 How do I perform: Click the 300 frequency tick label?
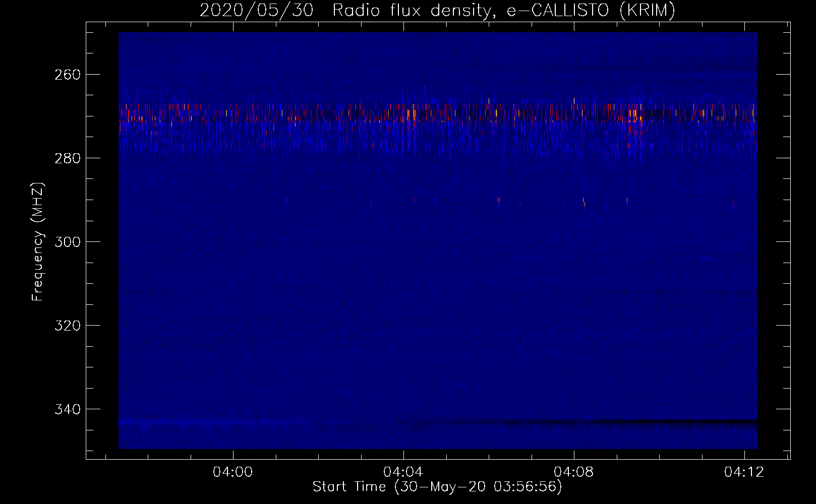click(x=67, y=242)
